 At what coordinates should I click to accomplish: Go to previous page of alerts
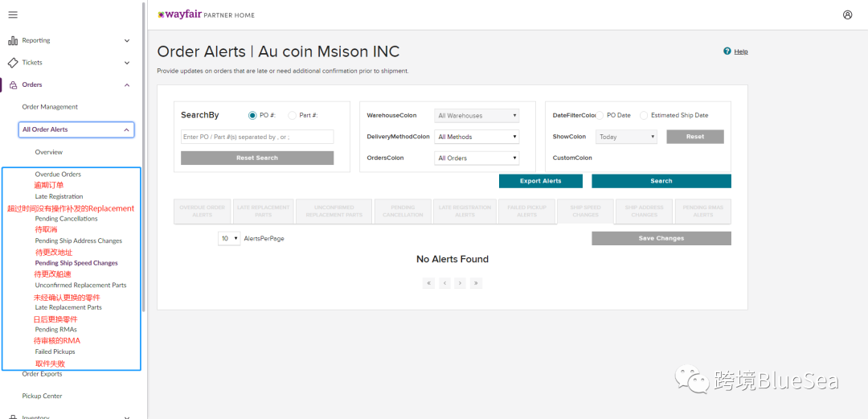coord(444,283)
